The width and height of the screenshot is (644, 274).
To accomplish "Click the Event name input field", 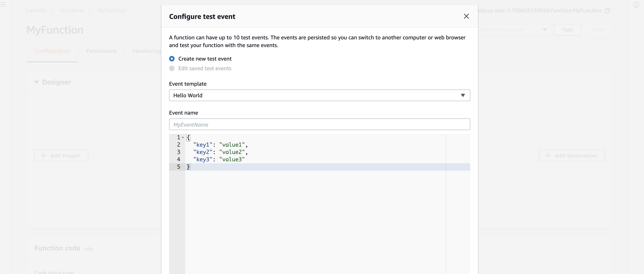I will click(x=319, y=124).
